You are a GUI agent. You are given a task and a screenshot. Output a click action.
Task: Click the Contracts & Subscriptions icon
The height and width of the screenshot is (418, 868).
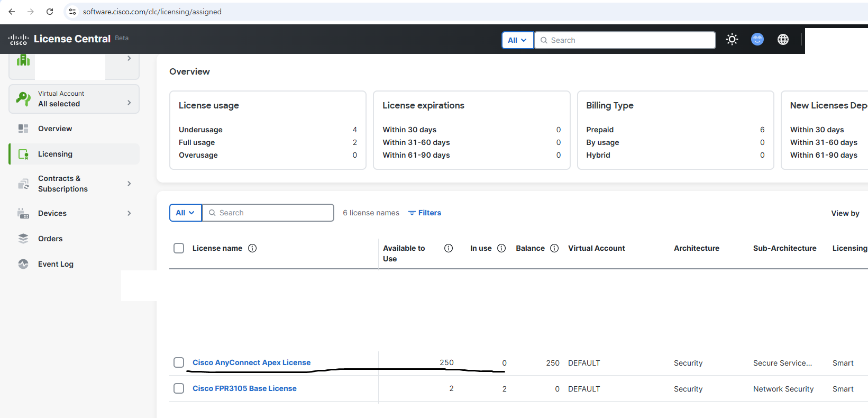[23, 184]
